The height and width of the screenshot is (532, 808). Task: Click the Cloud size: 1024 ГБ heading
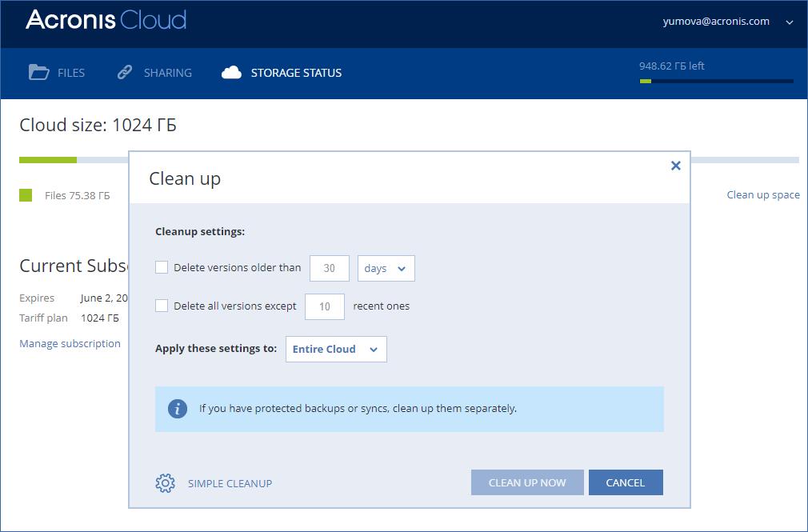98,125
